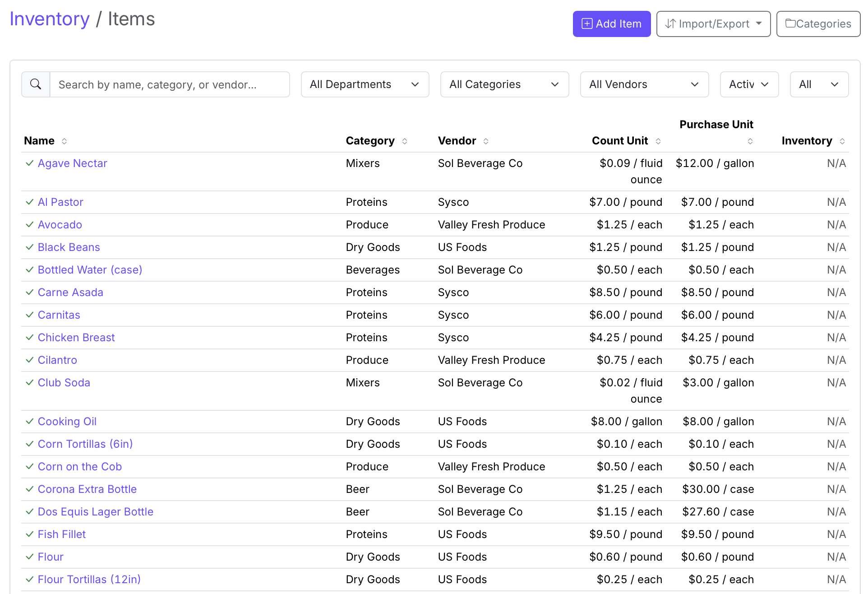Open Corona Extra Bottle item
The width and height of the screenshot is (868, 594).
point(87,489)
